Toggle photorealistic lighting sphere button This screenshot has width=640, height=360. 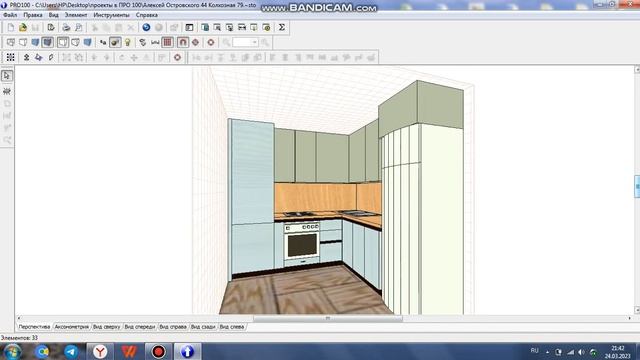115,42
